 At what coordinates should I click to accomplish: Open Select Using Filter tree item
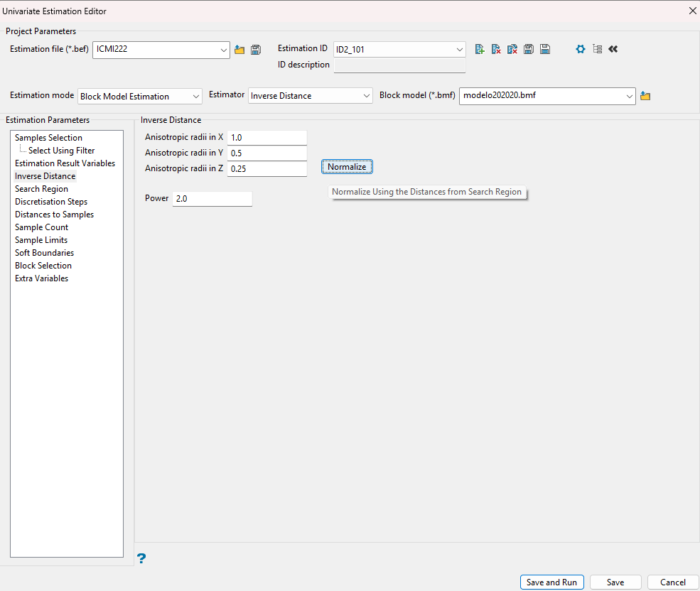click(x=62, y=151)
